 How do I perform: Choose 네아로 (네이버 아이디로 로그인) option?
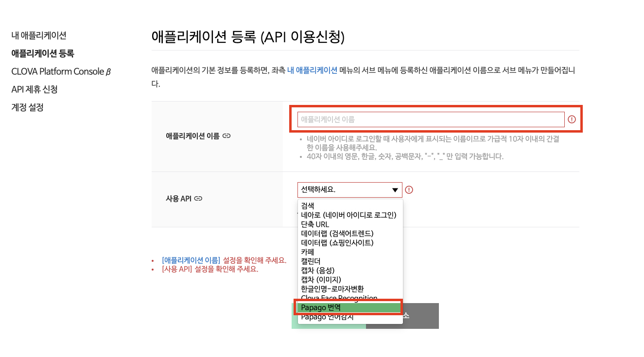click(350, 215)
